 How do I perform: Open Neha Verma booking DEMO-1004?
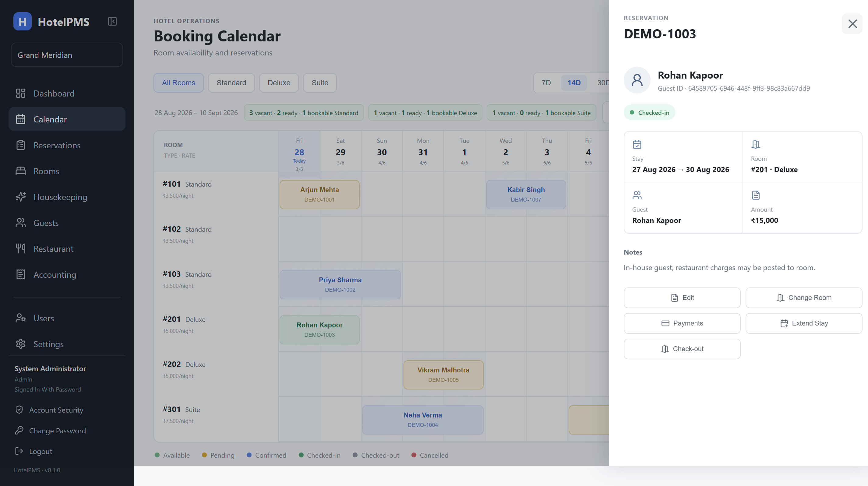point(423,420)
